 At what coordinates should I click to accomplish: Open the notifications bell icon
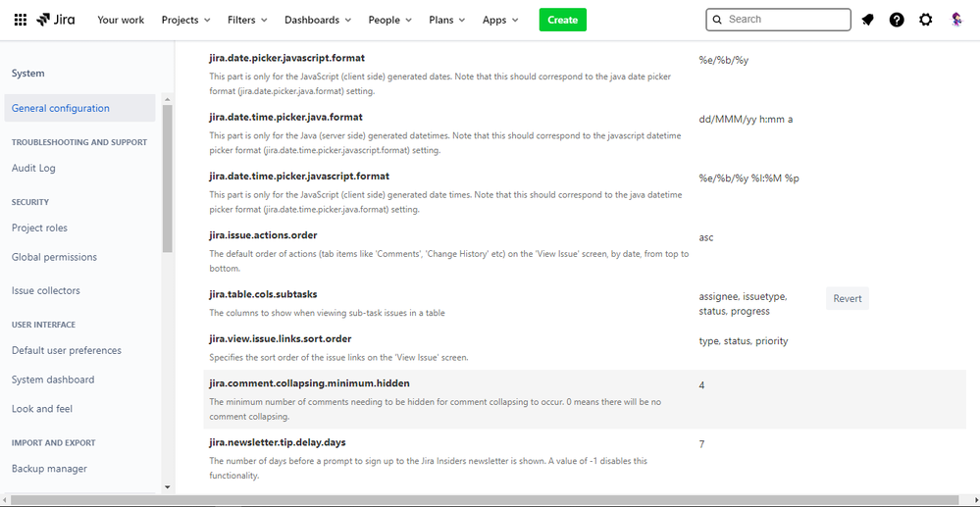[x=867, y=20]
